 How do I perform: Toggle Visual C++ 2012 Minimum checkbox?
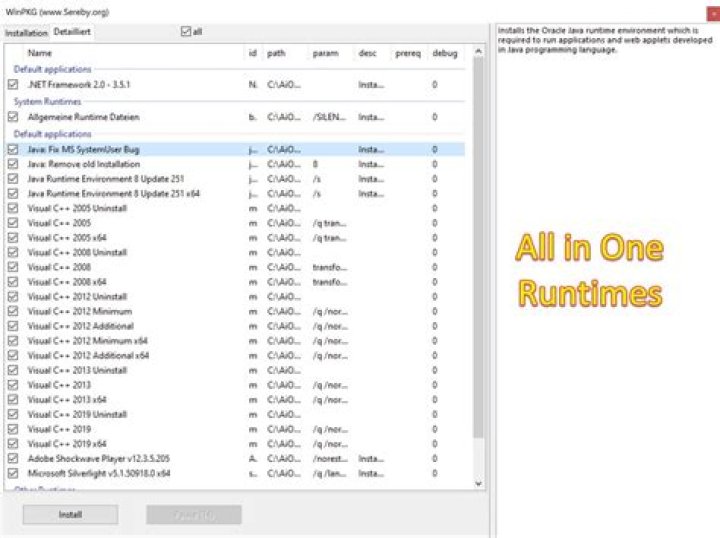tap(13, 311)
